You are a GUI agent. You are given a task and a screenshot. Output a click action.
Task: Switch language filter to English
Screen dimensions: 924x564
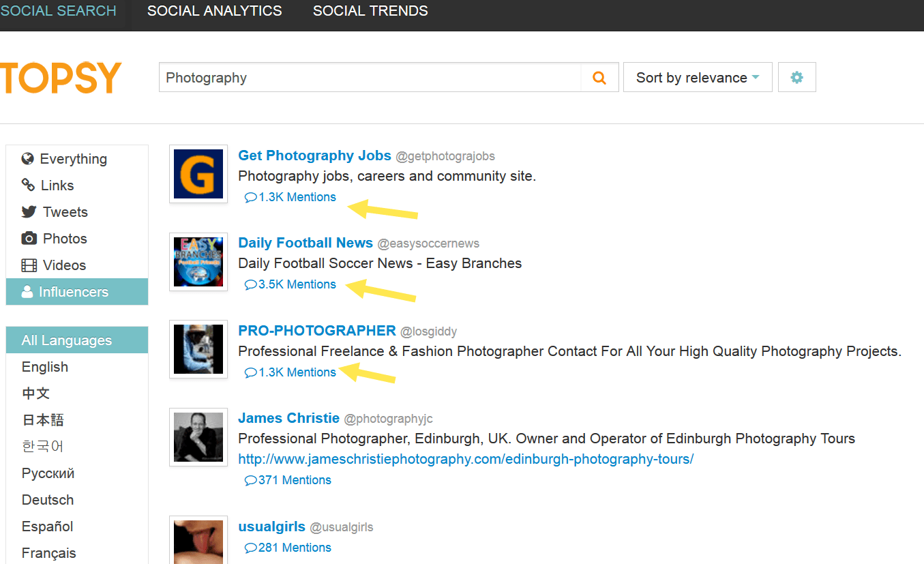coord(45,367)
